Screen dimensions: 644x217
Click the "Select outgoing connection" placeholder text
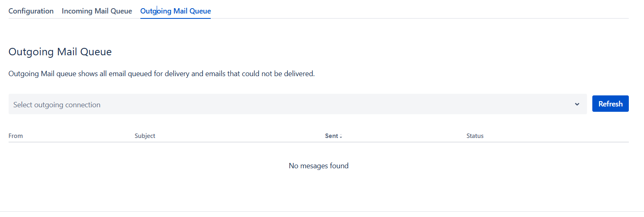pyautogui.click(x=57, y=105)
